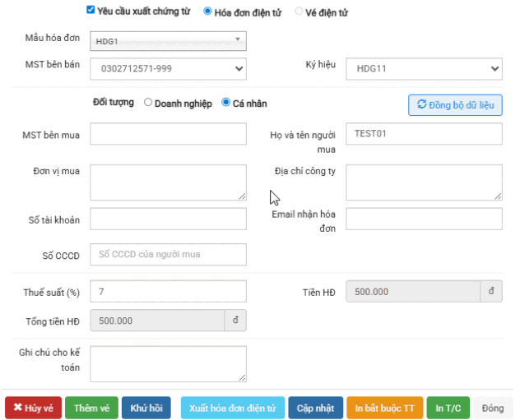Select Vé điện tử radio option

coord(298,12)
